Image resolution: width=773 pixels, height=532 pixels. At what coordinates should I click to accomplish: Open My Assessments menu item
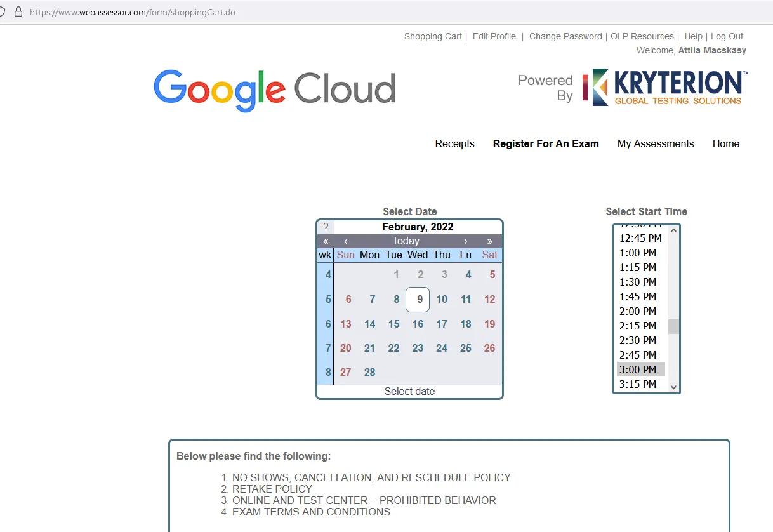point(656,143)
